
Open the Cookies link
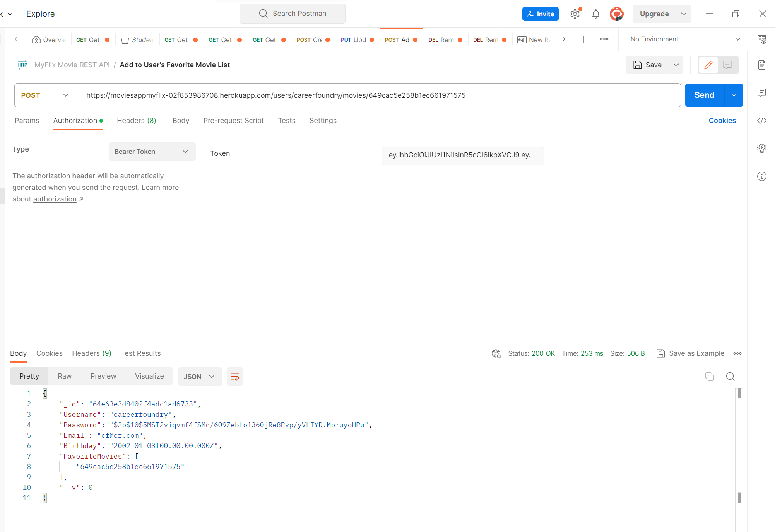click(722, 121)
